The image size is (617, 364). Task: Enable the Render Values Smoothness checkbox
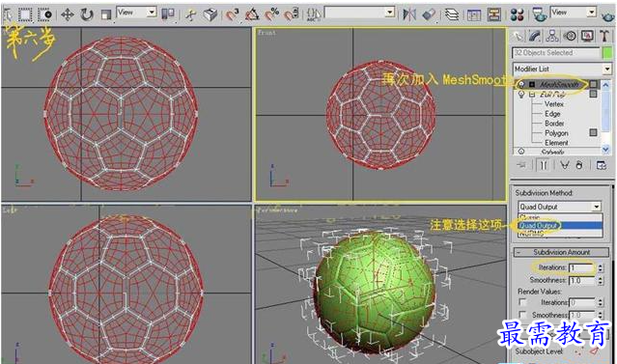(523, 315)
